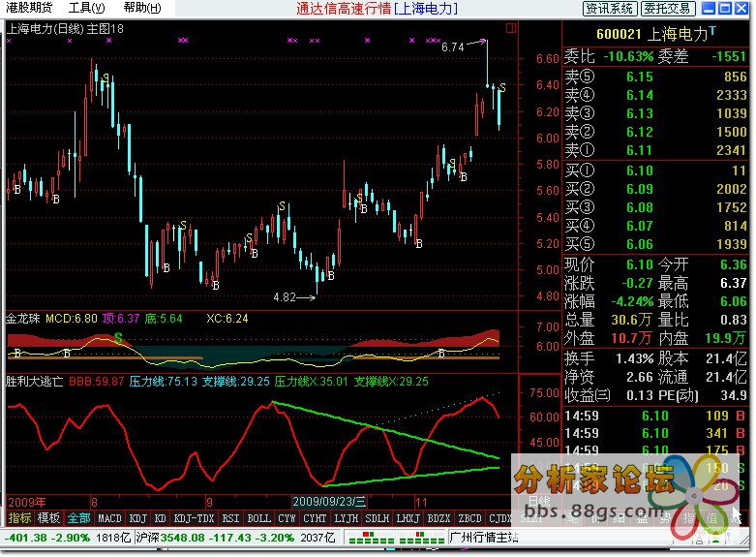Switch to the RSI indicator

click(231, 518)
